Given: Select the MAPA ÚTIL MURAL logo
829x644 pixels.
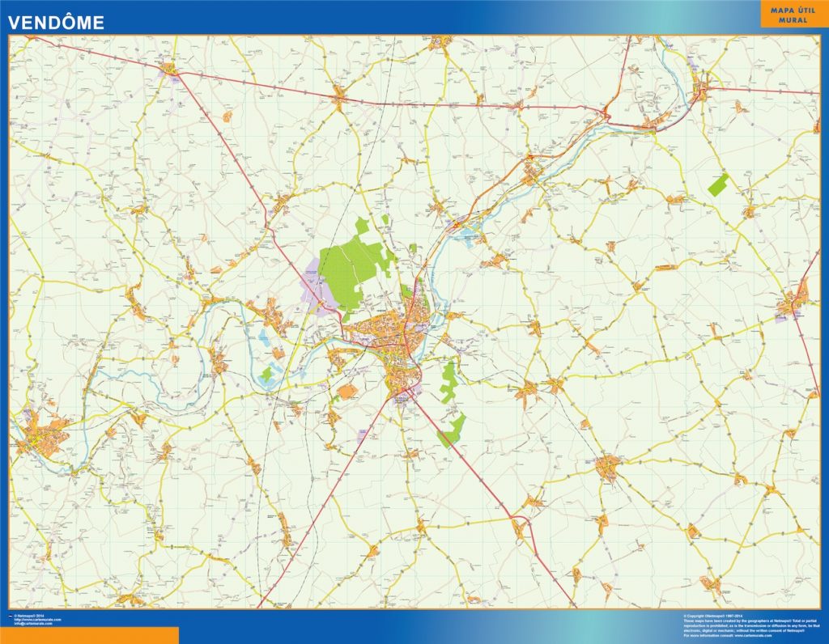Looking at the screenshot, I should coord(792,16).
